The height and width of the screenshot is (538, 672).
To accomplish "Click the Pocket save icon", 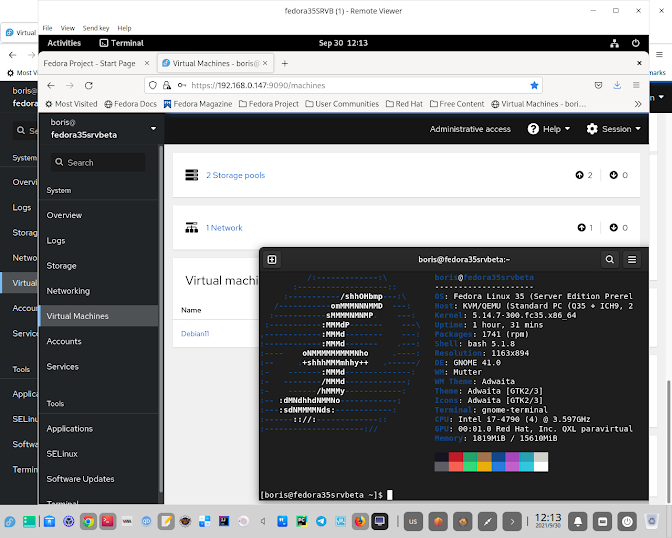I will coord(598,85).
